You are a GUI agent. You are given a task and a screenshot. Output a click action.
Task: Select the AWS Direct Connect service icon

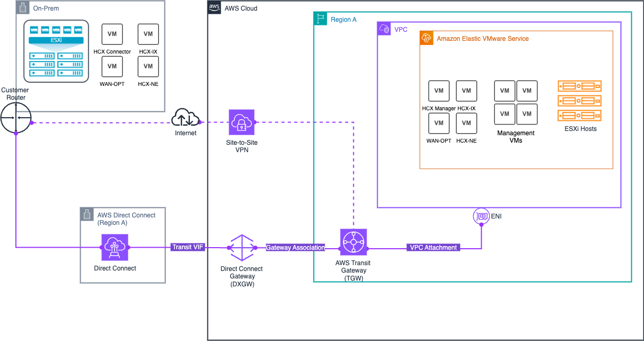115,247
